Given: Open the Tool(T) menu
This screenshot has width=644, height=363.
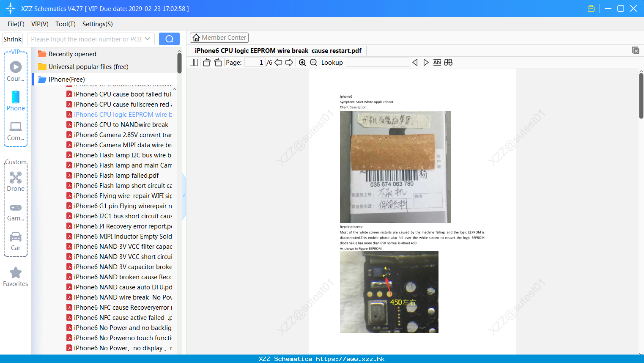Looking at the screenshot, I should click(66, 24).
